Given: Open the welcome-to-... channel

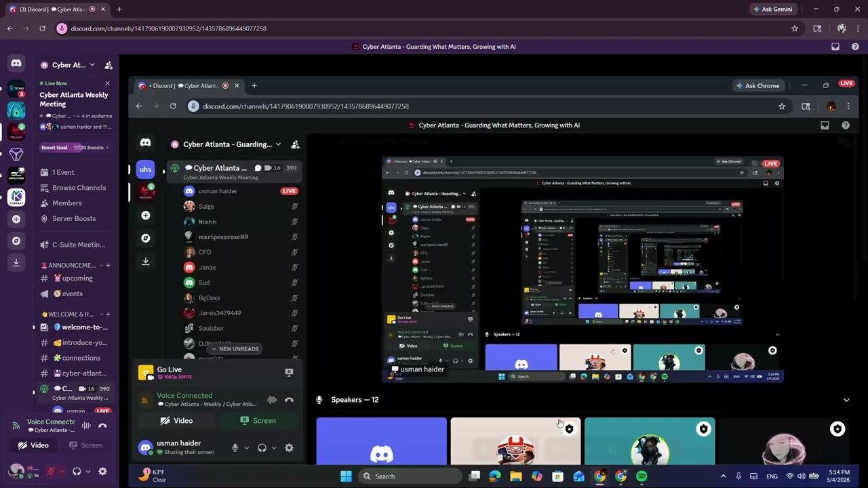Looking at the screenshot, I should [x=76, y=327].
